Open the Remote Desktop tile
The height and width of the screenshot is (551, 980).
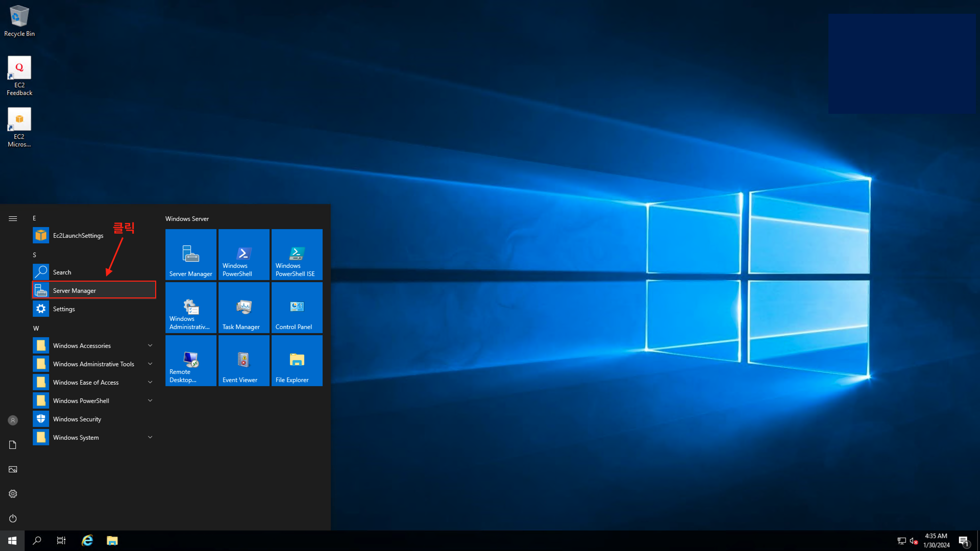(190, 361)
